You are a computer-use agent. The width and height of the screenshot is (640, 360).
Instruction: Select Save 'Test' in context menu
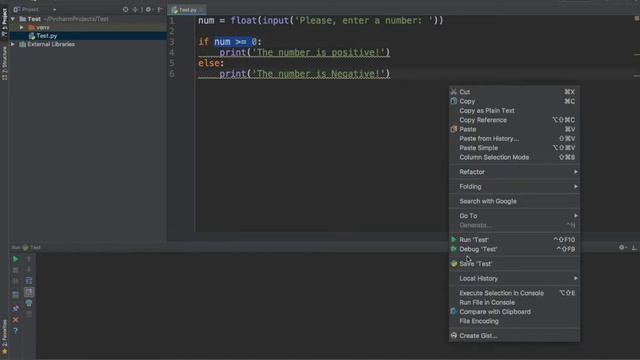[514, 264]
